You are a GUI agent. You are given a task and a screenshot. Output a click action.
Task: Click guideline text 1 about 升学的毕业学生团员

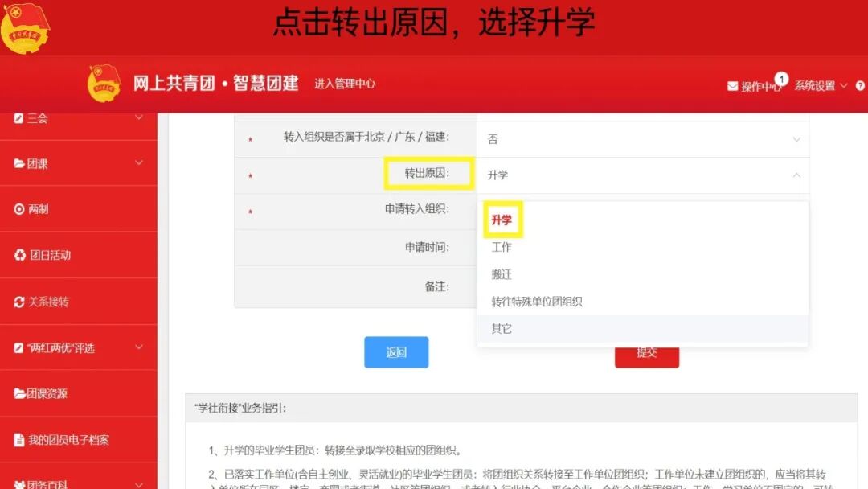(335, 450)
